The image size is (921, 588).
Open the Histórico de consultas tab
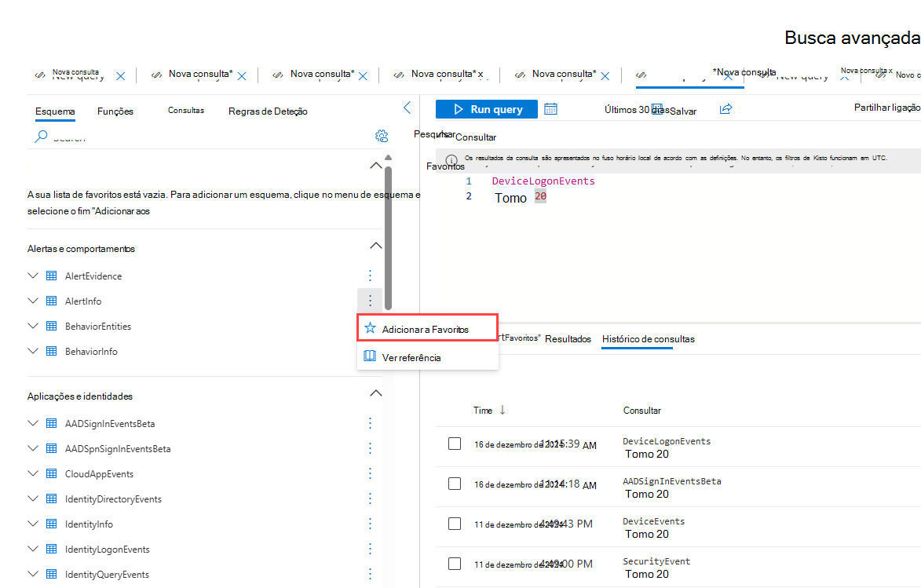tap(649, 339)
